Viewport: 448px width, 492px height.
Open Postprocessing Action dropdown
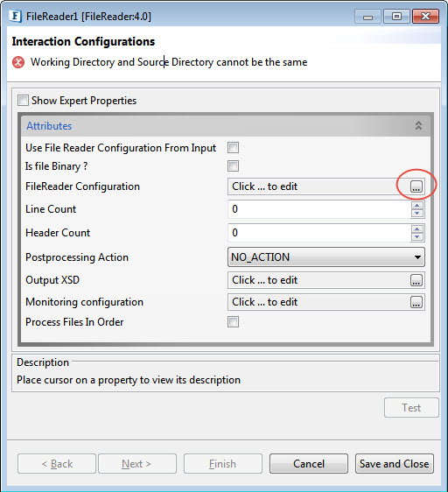(x=326, y=257)
